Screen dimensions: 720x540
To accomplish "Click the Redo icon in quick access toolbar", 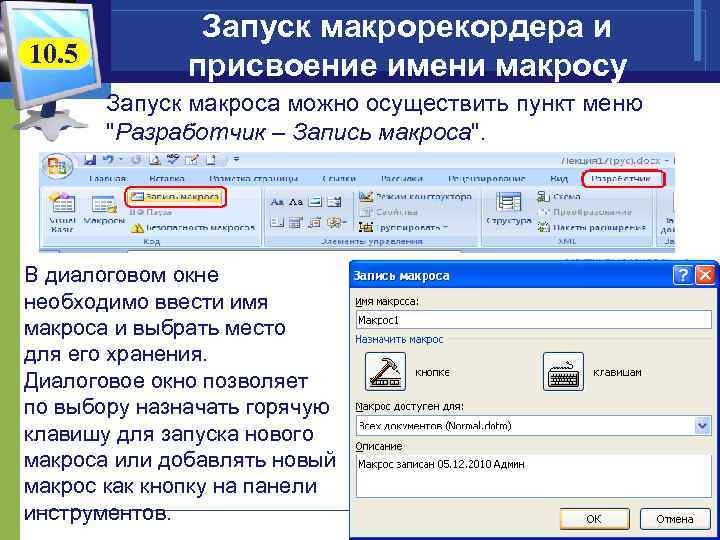I will pyautogui.click(x=136, y=160).
